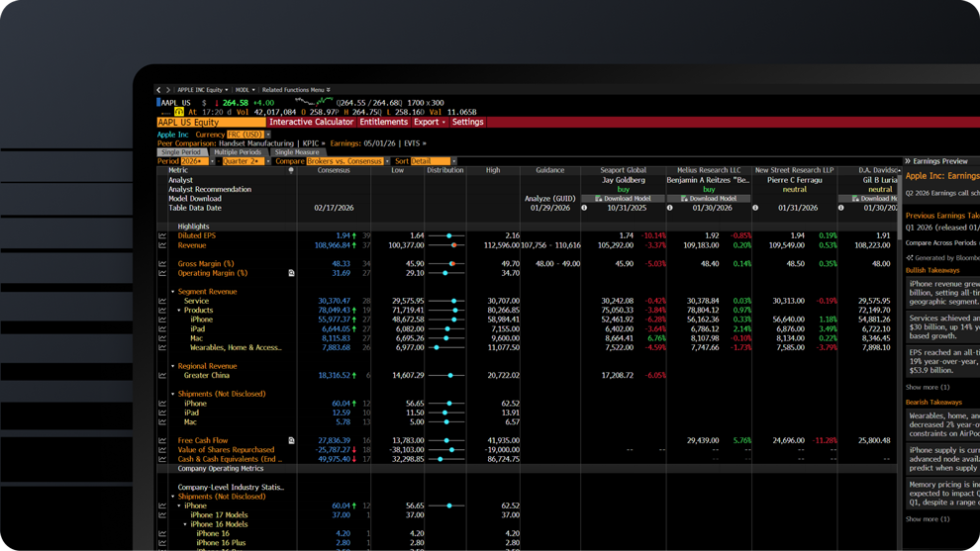Switch to the Single Measure tab

(297, 152)
